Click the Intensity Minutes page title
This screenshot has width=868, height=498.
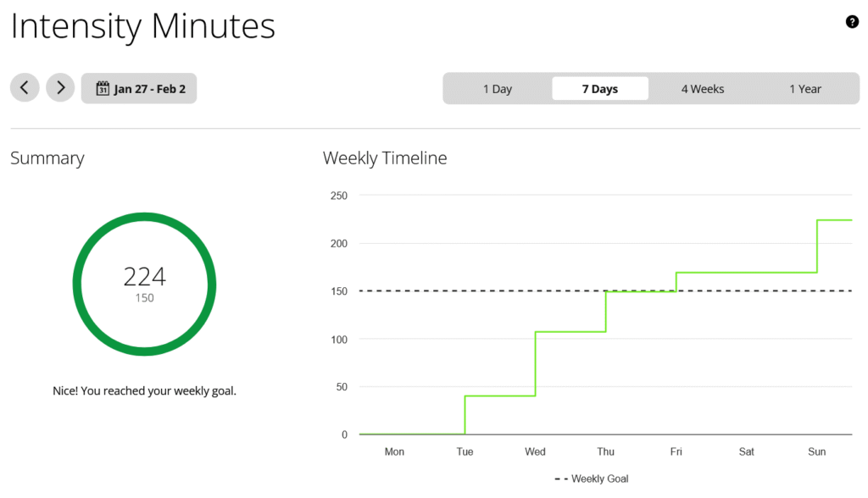tap(142, 26)
